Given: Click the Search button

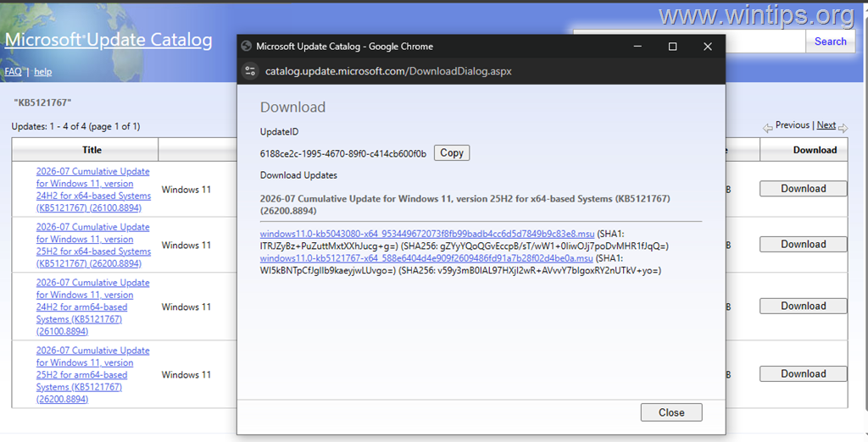Looking at the screenshot, I should (x=830, y=41).
